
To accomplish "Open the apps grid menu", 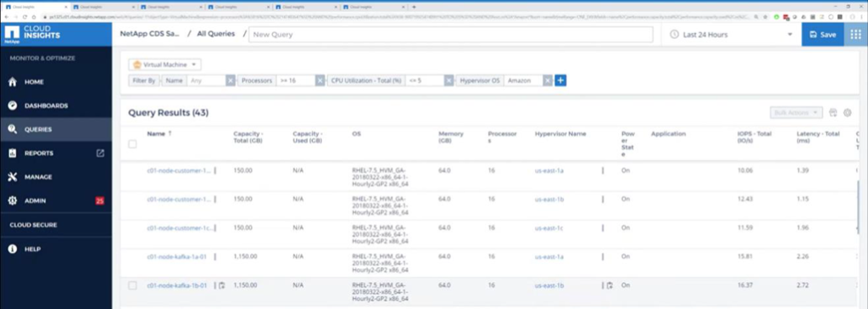I will click(x=856, y=35).
